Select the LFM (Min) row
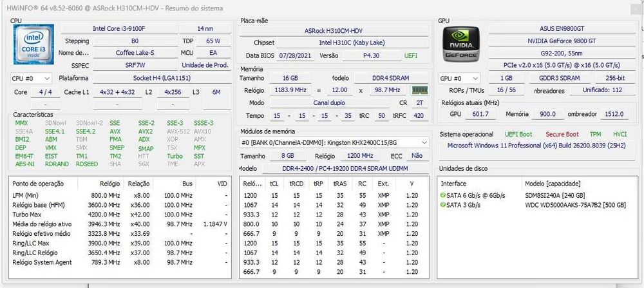Viewport: 644px width, 288px height. point(120,195)
